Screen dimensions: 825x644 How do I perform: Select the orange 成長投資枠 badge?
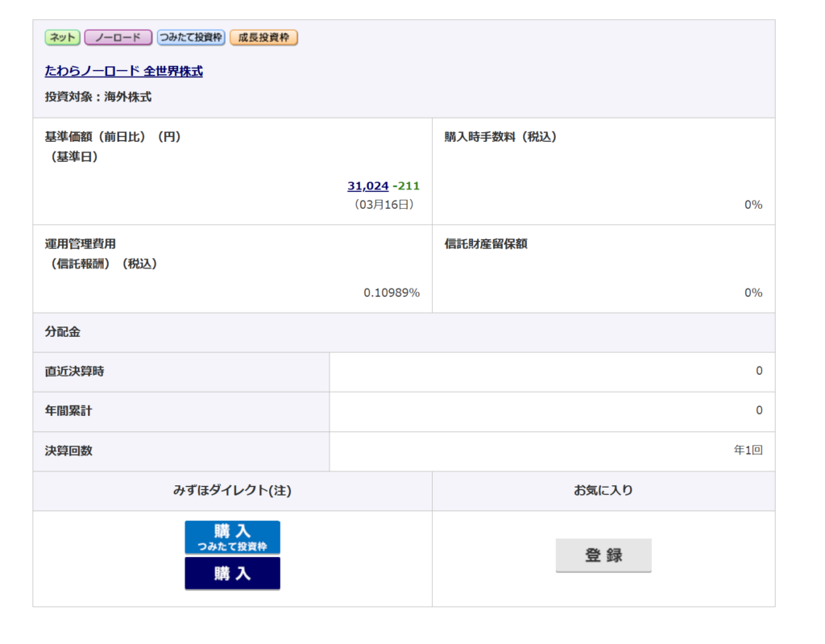click(x=263, y=38)
